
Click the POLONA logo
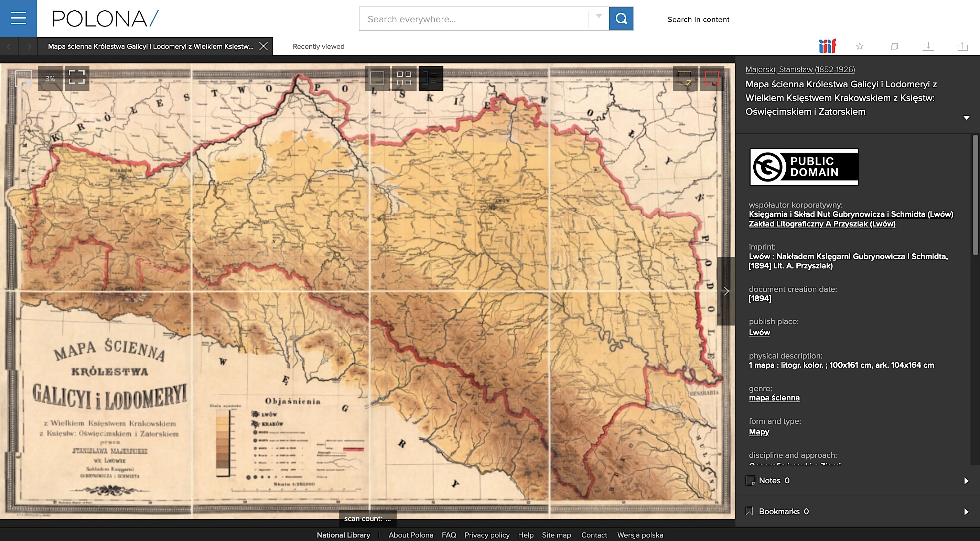[105, 19]
